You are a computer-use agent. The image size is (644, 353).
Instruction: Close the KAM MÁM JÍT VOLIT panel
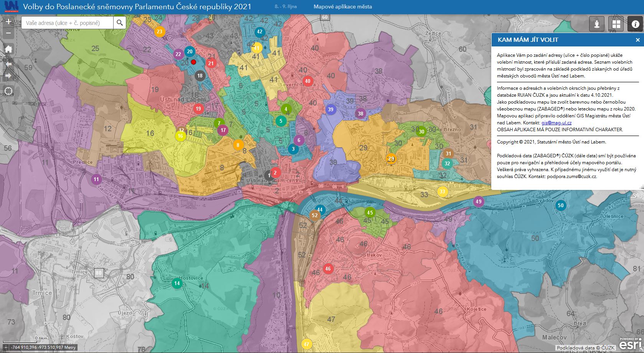pyautogui.click(x=637, y=40)
